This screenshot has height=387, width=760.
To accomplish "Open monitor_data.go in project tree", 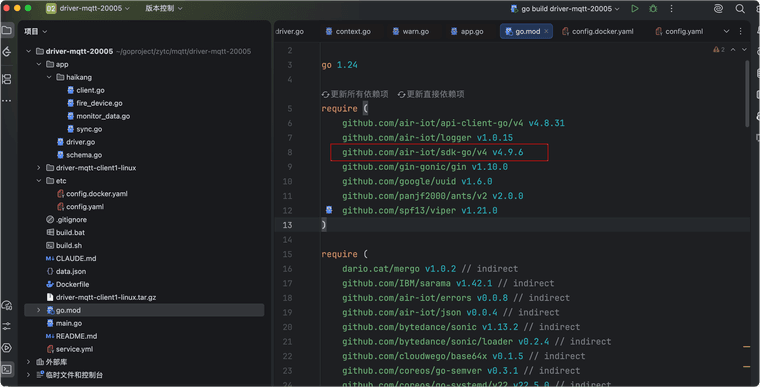I will 98,116.
